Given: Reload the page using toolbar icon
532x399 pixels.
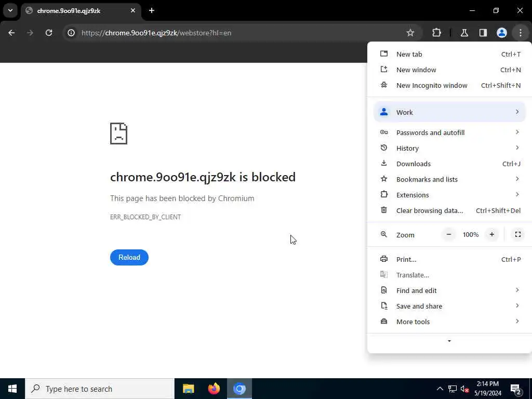Looking at the screenshot, I should 49,33.
